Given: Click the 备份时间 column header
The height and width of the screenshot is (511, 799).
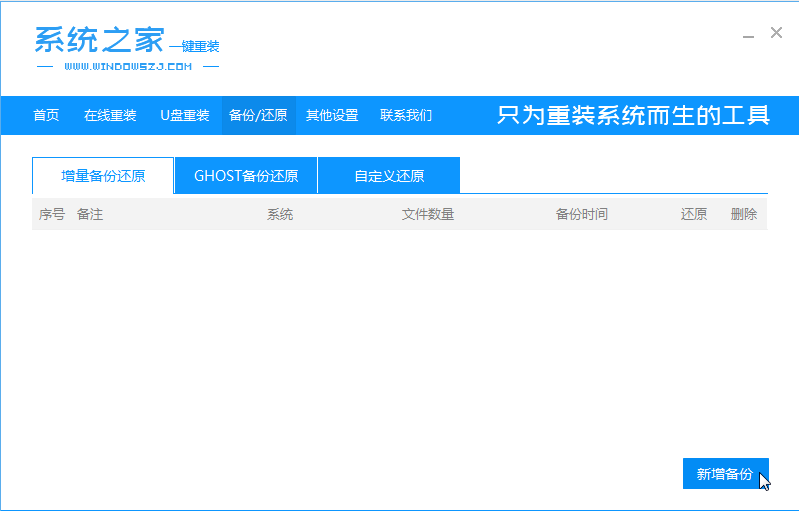Looking at the screenshot, I should pyautogui.click(x=582, y=214).
